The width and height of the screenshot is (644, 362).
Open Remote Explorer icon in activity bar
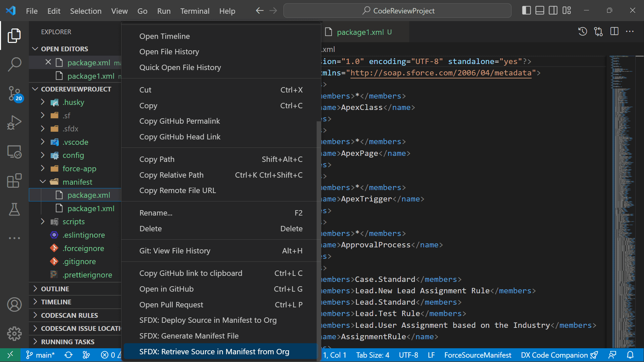coord(14,152)
